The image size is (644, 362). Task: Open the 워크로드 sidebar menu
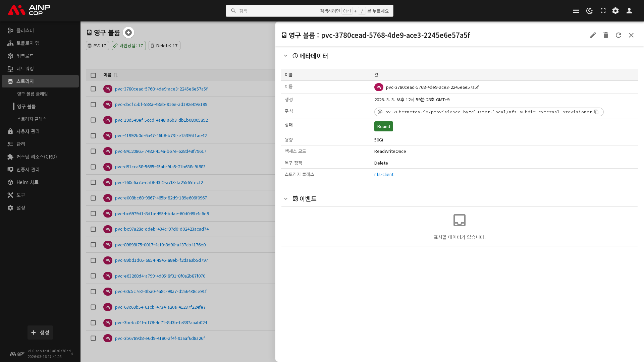[25, 56]
